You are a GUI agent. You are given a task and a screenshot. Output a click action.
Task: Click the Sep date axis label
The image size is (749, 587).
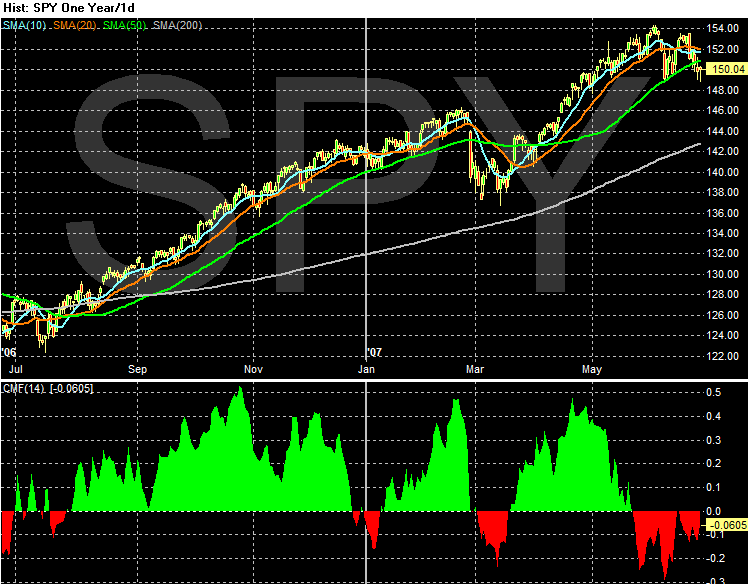[x=138, y=370]
